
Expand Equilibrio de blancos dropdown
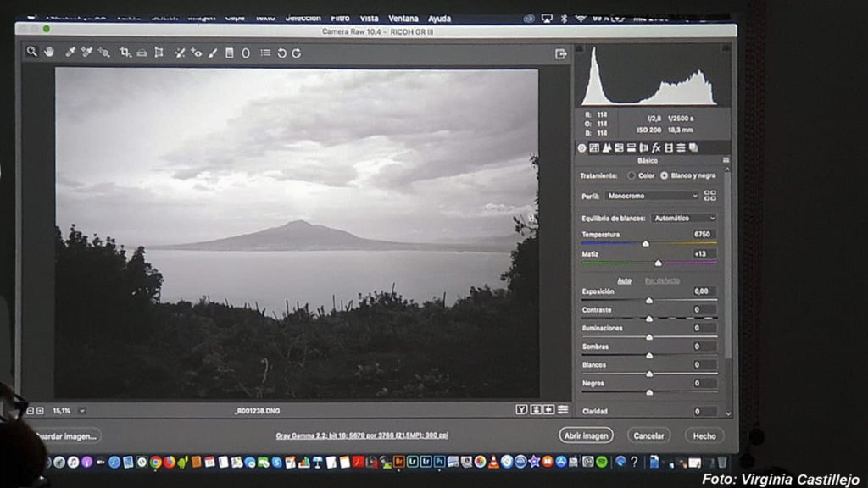pyautogui.click(x=683, y=218)
